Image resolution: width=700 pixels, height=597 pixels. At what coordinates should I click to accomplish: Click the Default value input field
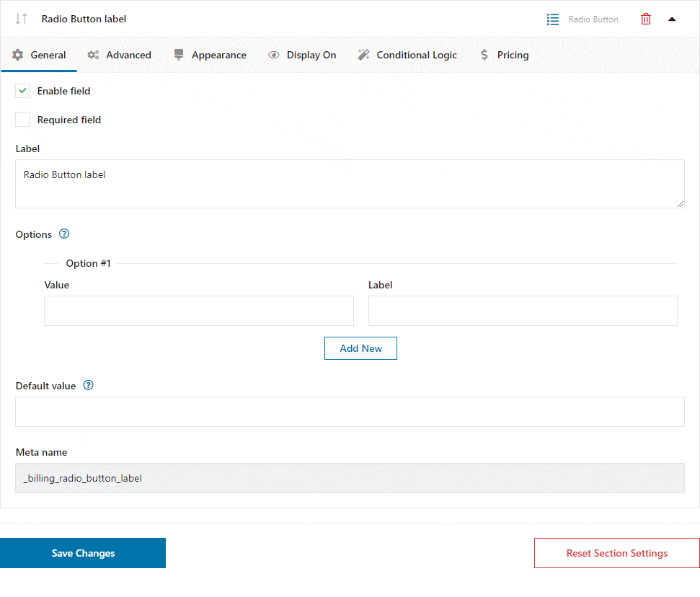pos(350,412)
